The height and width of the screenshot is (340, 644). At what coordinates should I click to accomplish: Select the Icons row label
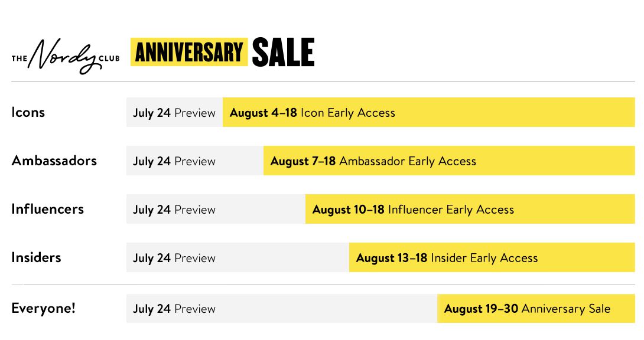[x=28, y=112]
